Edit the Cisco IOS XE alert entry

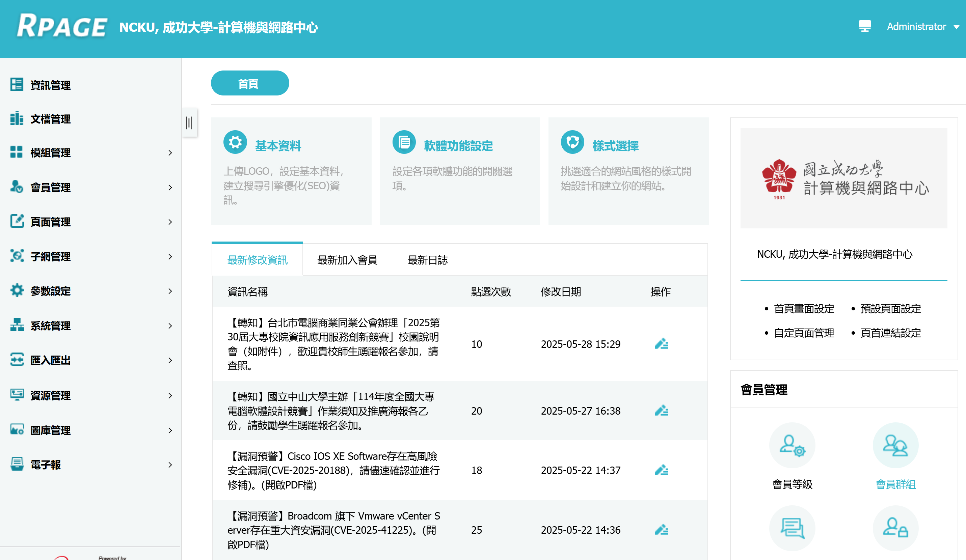(x=661, y=470)
